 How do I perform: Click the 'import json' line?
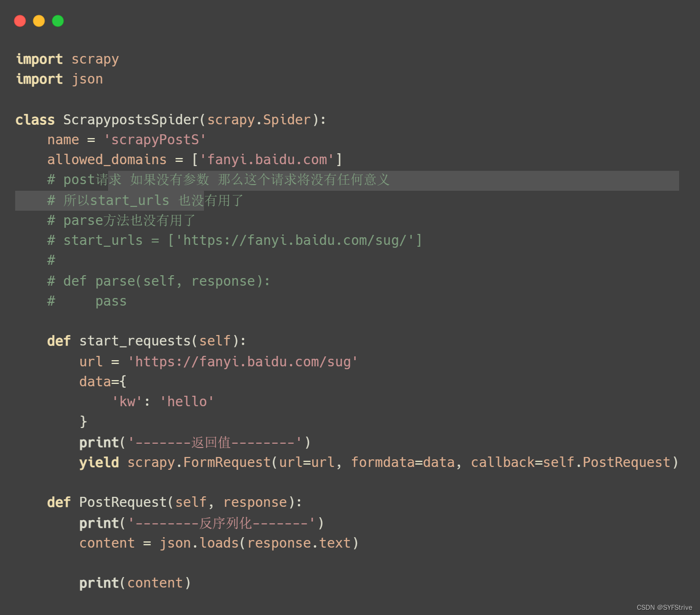(x=59, y=79)
